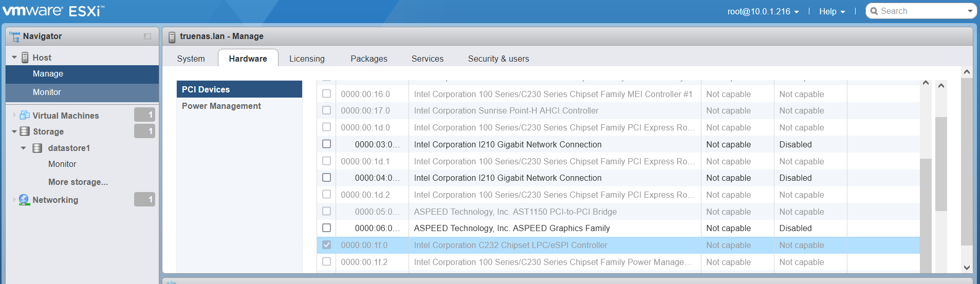Image resolution: width=980 pixels, height=284 pixels.
Task: Check the ASPEED Graphics Family row
Action: [326, 228]
